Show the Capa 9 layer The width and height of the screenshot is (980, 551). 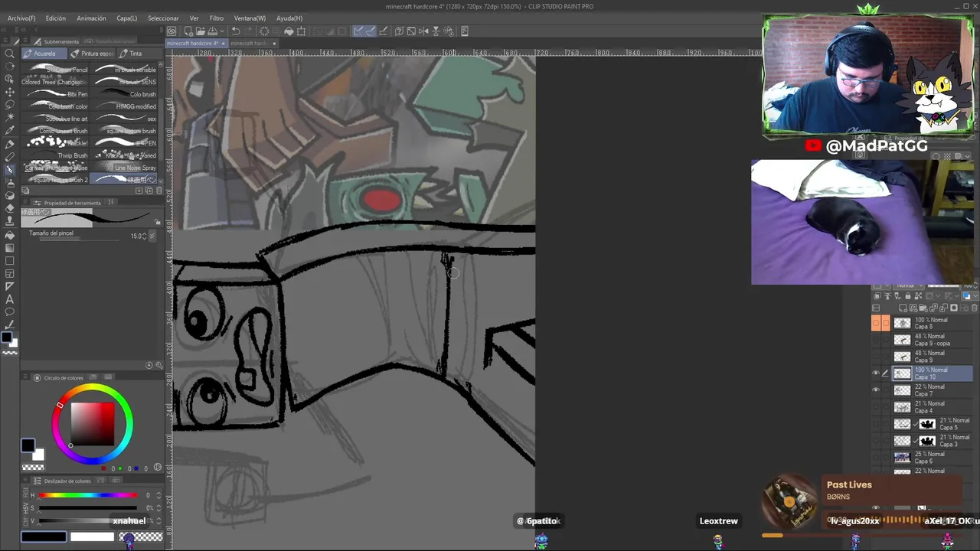pyautogui.click(x=876, y=357)
